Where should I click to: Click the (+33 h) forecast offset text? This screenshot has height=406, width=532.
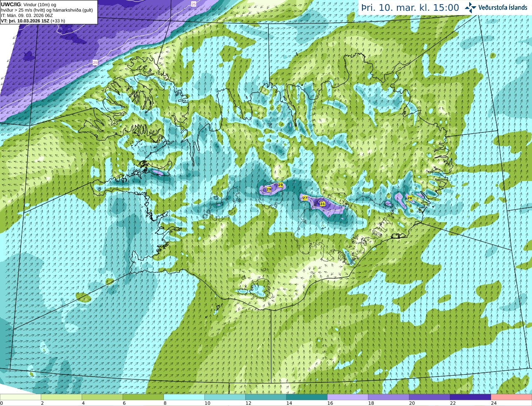pos(58,21)
